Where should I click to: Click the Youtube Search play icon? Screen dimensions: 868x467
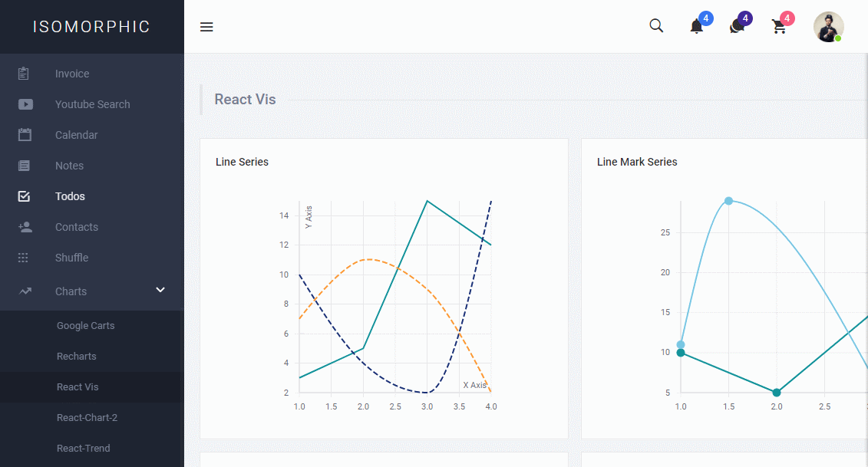(x=25, y=104)
